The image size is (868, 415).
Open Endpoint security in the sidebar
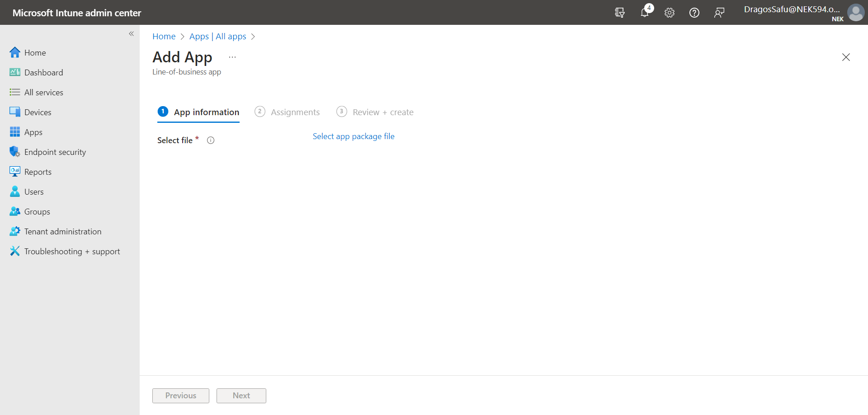point(55,152)
